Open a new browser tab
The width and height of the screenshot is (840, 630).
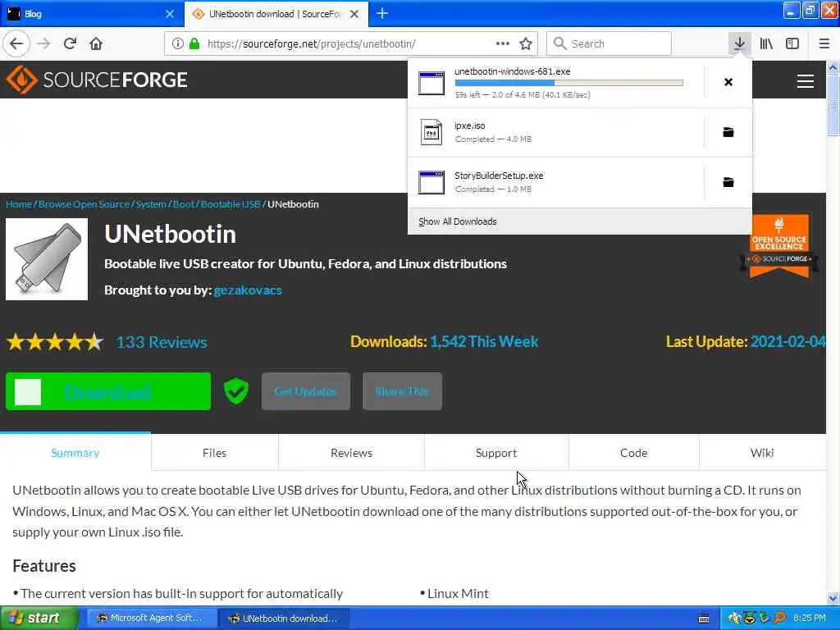[x=382, y=13]
